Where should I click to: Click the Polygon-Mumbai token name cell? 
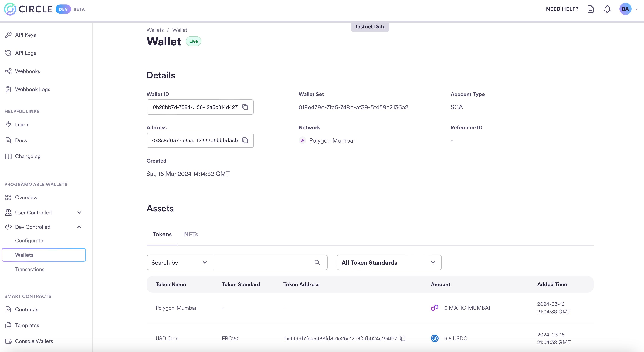176,308
